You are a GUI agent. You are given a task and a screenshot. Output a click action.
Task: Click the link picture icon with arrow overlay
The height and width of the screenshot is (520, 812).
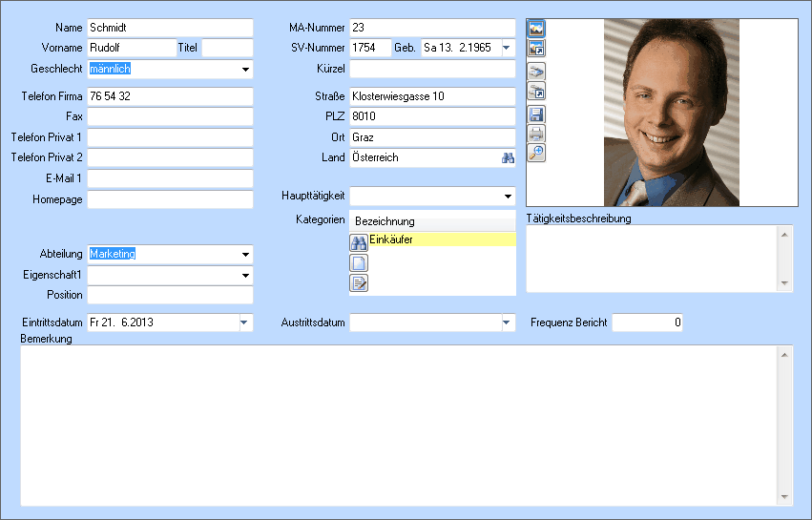click(x=536, y=48)
